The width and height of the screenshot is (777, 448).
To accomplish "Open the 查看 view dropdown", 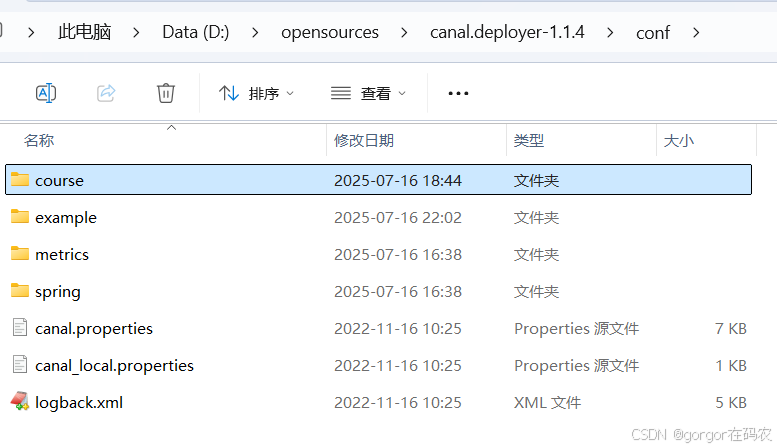I will click(368, 93).
